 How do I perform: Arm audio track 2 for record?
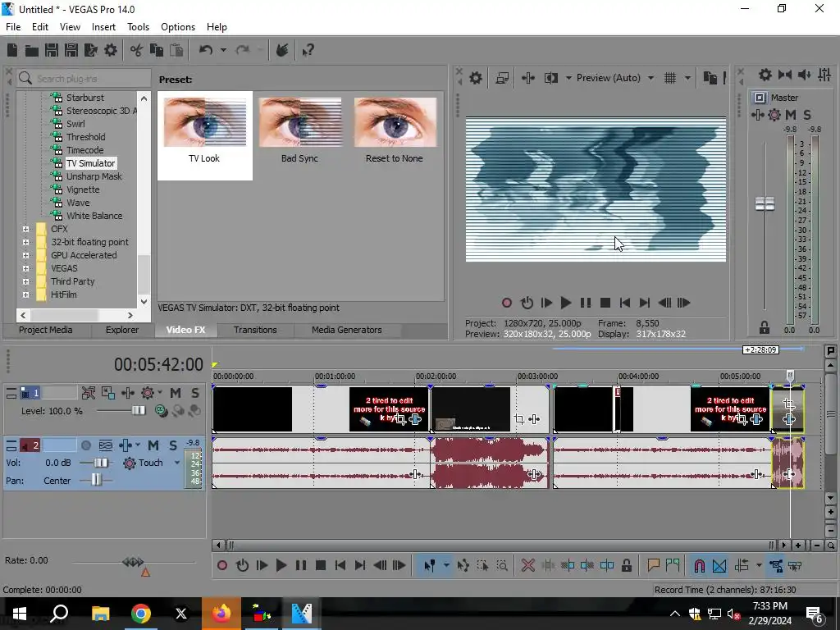coord(85,445)
